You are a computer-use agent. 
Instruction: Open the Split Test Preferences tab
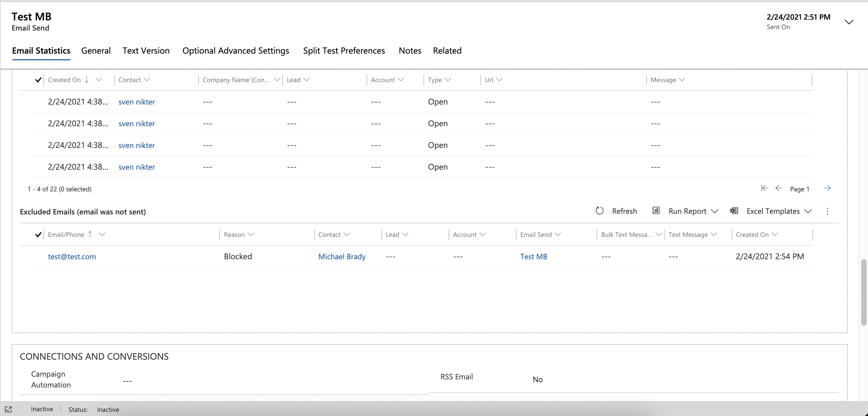[x=344, y=51]
